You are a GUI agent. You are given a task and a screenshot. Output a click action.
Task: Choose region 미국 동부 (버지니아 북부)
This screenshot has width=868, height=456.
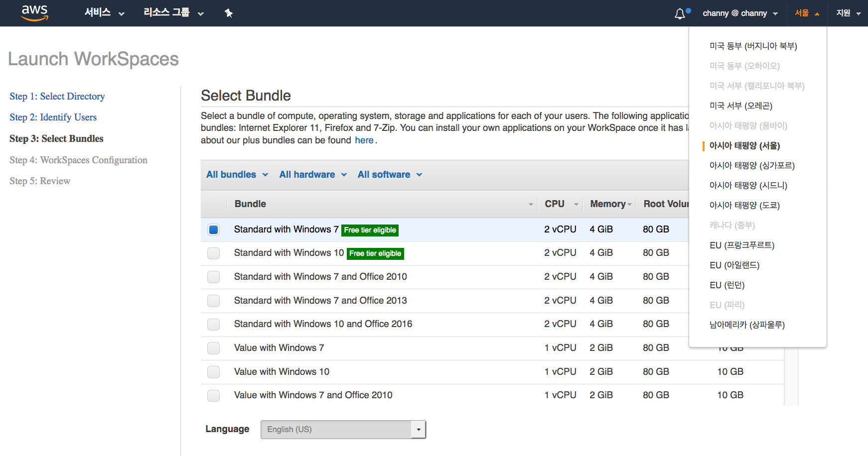[753, 46]
